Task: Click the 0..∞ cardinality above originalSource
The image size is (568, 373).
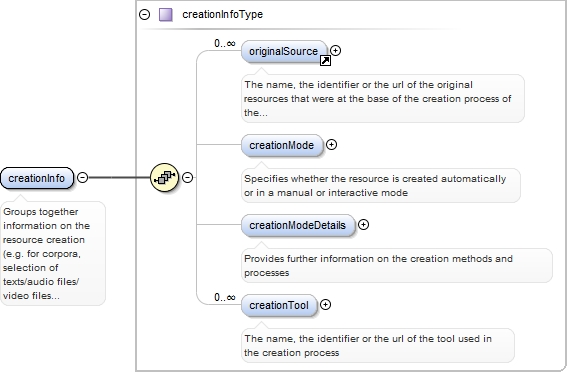Action: click(x=225, y=43)
